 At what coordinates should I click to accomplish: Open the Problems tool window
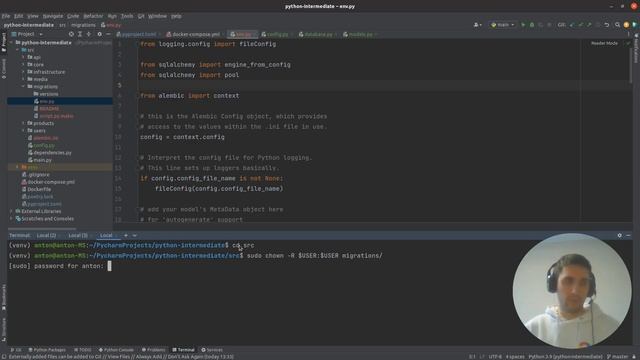point(153,350)
